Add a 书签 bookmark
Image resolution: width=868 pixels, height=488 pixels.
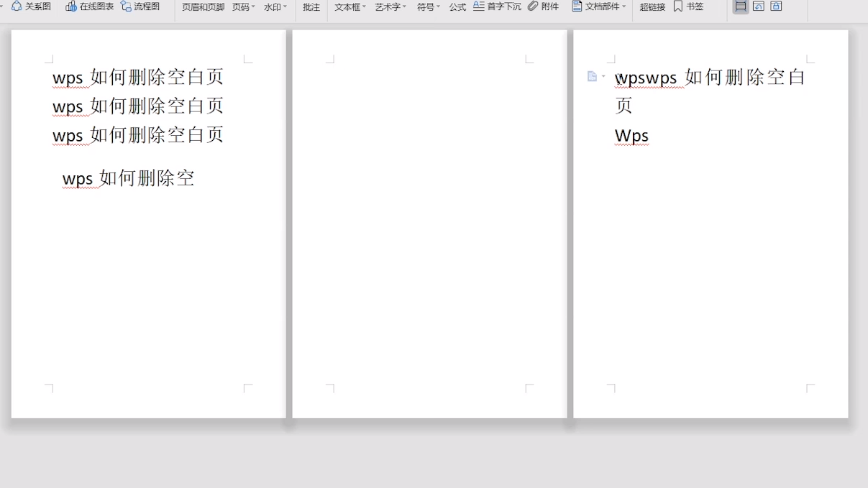678,6
